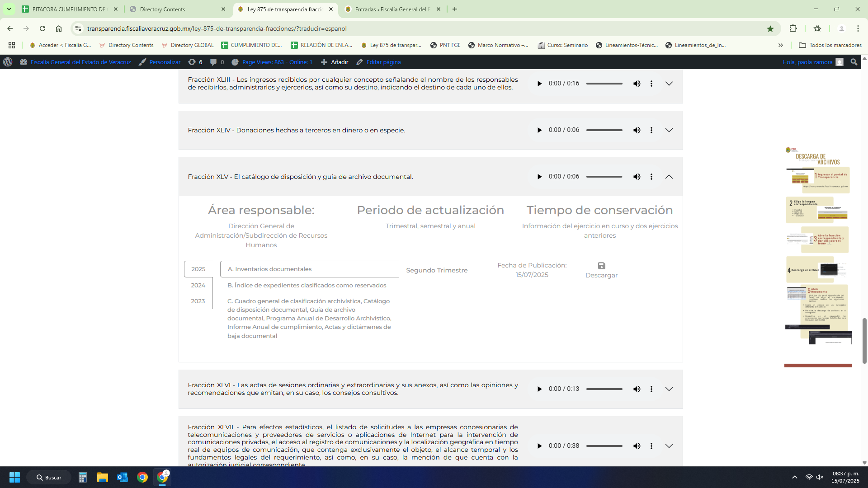Click Editar página link
Screen dimensions: 868x488
[x=383, y=62]
